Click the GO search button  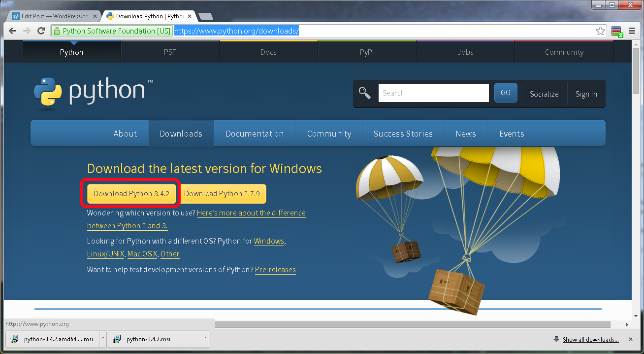pos(506,93)
